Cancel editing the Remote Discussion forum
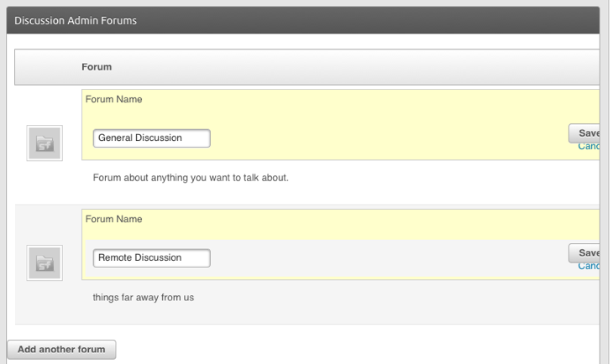This screenshot has width=613, height=364. coord(589,266)
